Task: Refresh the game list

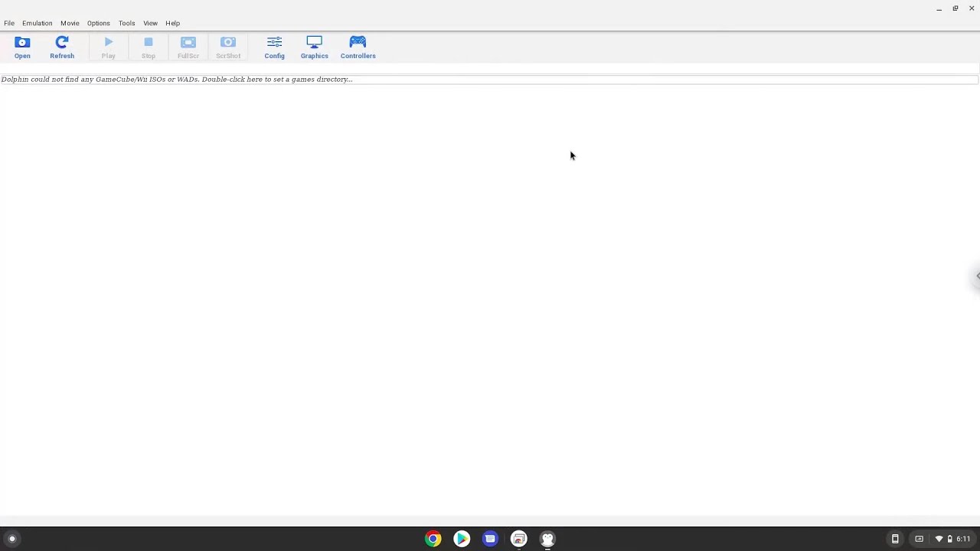Action: pyautogui.click(x=62, y=47)
